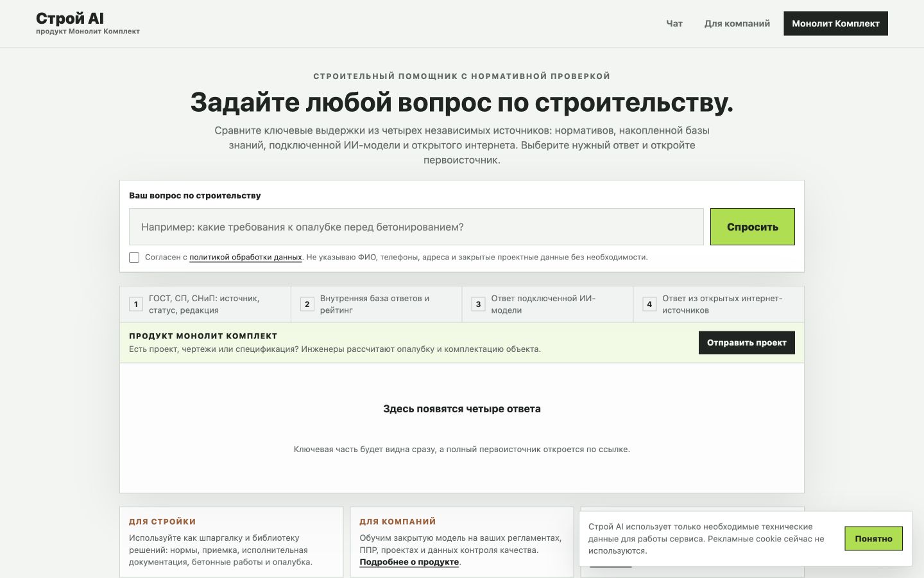Click the ДЛЯ КОМПАНИЙ card heading
The image size is (924, 578).
click(x=398, y=521)
